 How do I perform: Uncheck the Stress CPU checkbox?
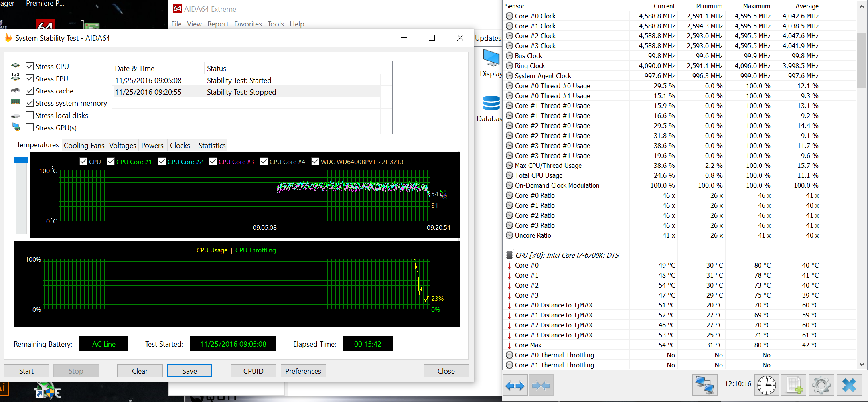click(30, 66)
